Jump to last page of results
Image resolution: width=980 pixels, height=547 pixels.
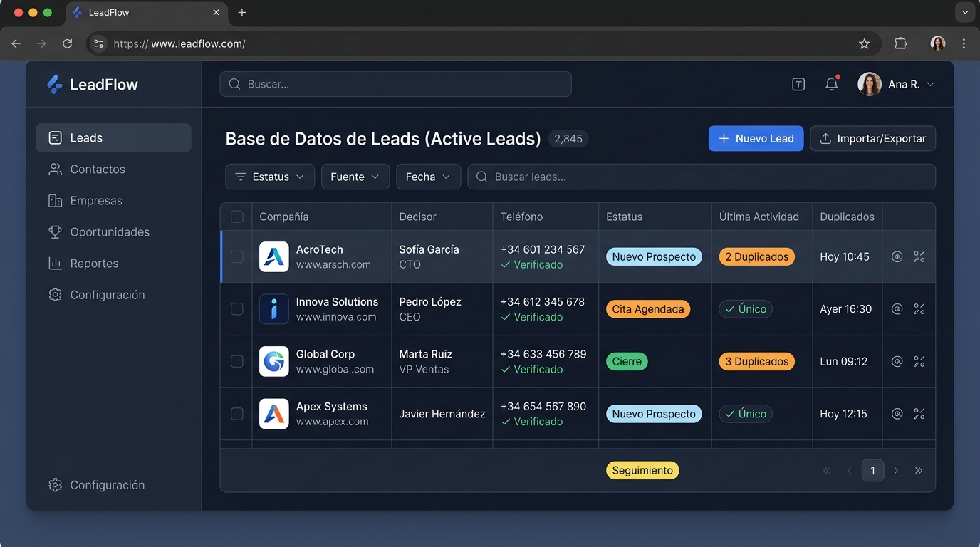[919, 470]
